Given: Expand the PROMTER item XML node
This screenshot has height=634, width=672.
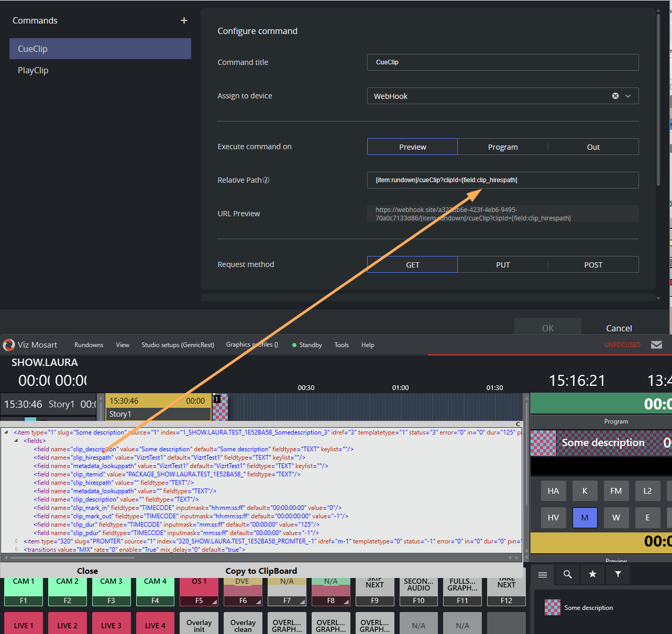Looking at the screenshot, I should pyautogui.click(x=16, y=541).
